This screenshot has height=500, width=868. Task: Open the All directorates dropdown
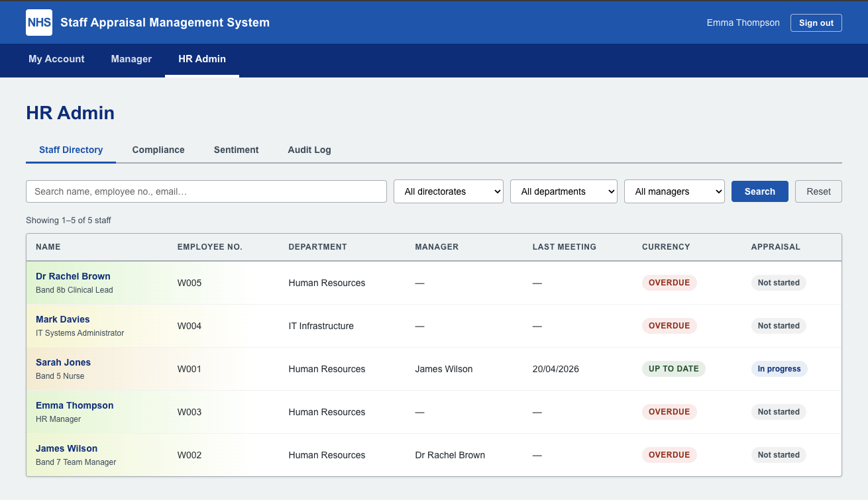click(x=449, y=191)
